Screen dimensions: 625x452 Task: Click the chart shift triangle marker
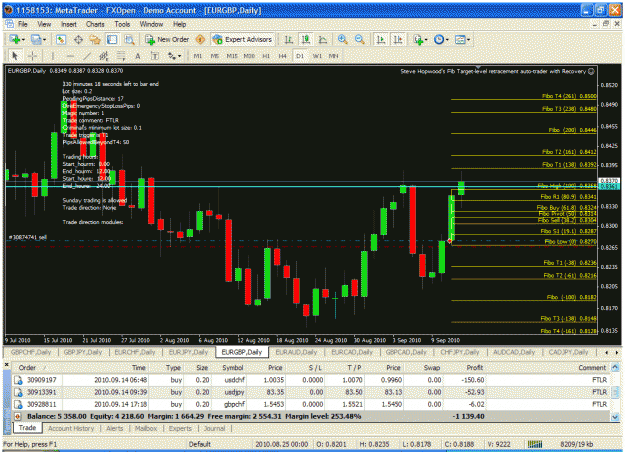click(x=479, y=67)
